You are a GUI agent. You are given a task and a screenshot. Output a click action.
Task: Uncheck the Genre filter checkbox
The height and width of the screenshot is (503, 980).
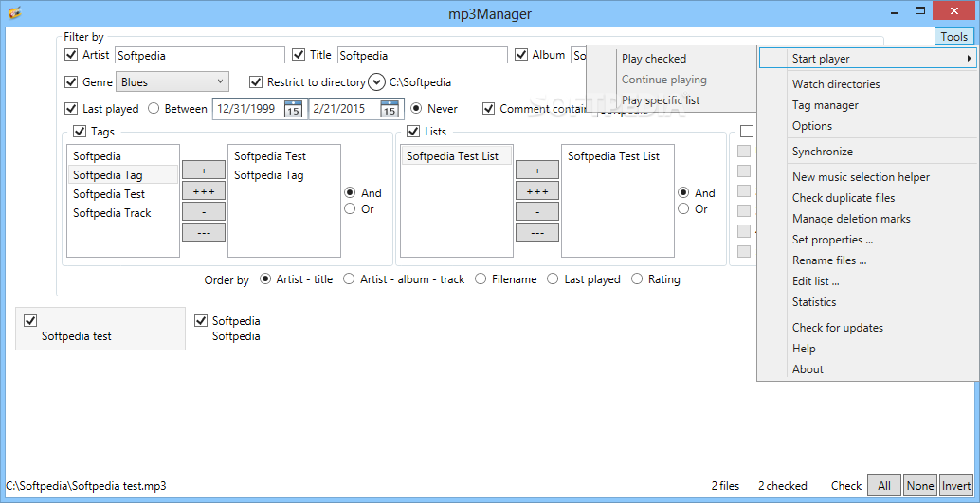pyautogui.click(x=71, y=81)
